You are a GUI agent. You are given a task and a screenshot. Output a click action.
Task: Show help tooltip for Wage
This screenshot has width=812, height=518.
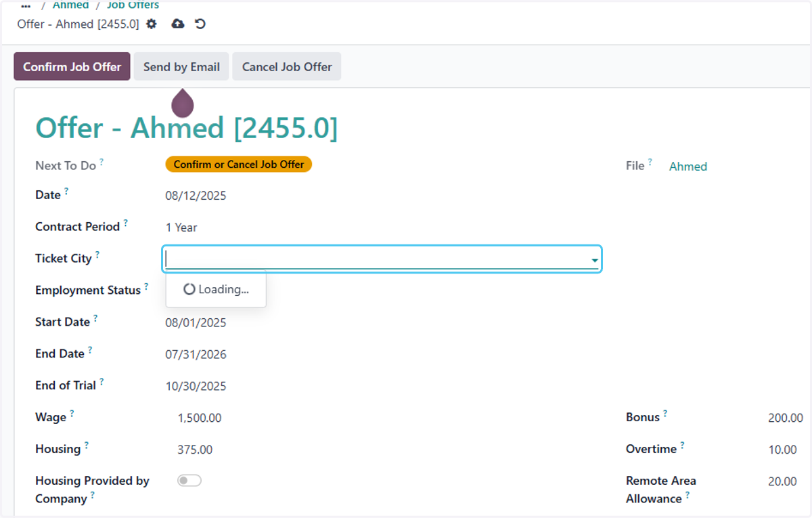pos(72,414)
